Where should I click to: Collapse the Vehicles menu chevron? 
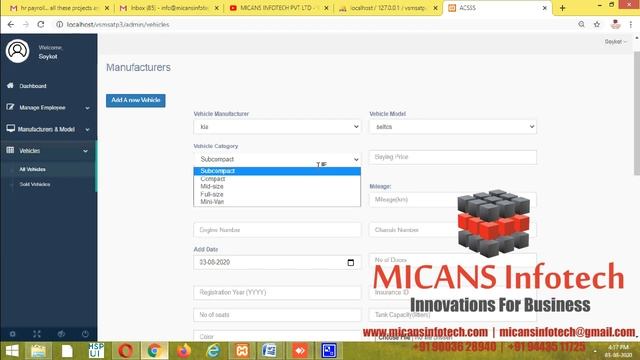(85, 151)
